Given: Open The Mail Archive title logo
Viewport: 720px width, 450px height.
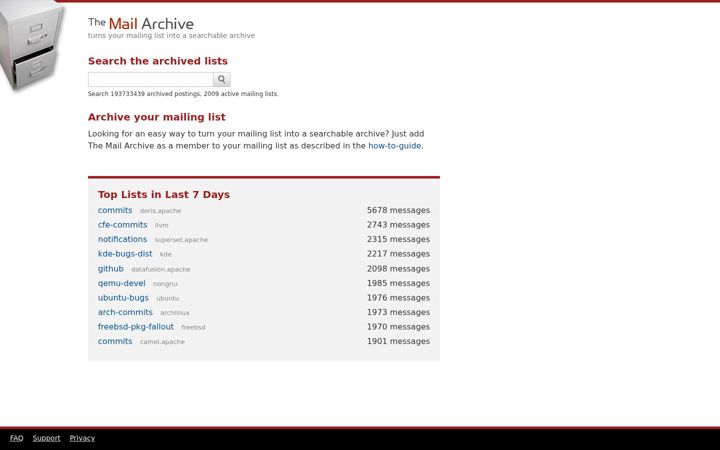Looking at the screenshot, I should click(x=141, y=23).
